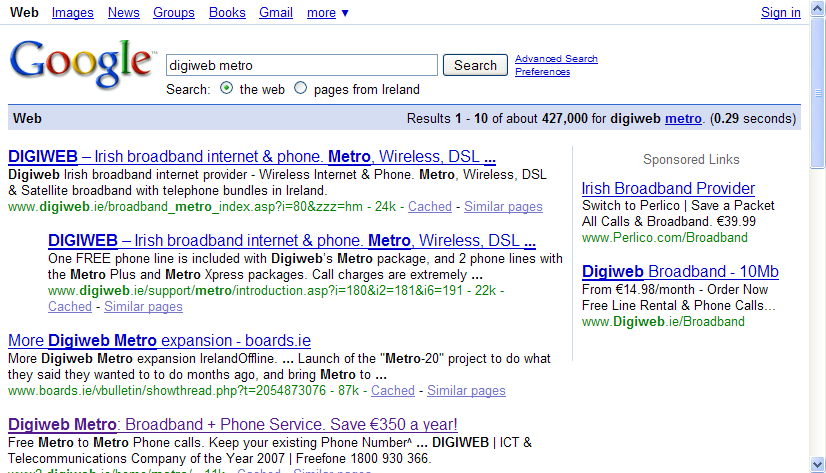826x473 pixels.
Task: Open first DIGIWEB Irish broadband result title
Action: tap(252, 156)
